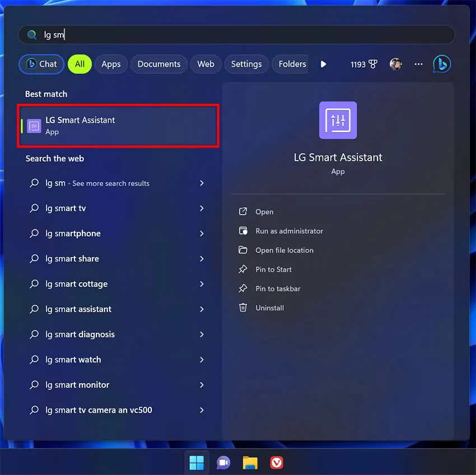The image size is (476, 475).
Task: Select the lg smart diagnosis suggestion
Action: pyautogui.click(x=118, y=334)
